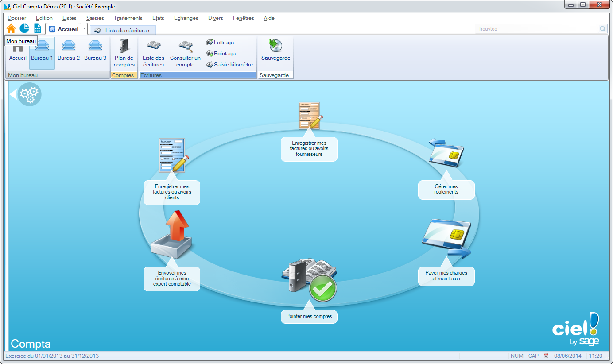Viewport: 613px width, 364px height.
Task: Click the NUM indicator in status bar
Action: (517, 356)
